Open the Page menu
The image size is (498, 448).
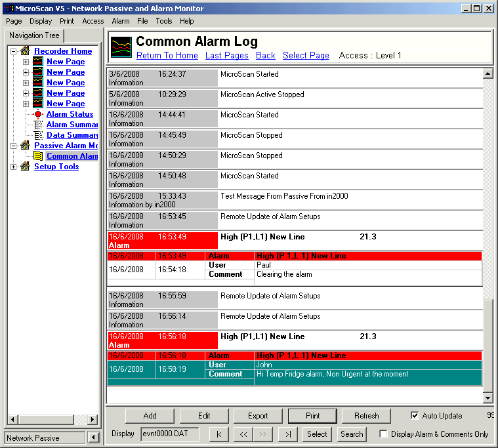point(14,21)
